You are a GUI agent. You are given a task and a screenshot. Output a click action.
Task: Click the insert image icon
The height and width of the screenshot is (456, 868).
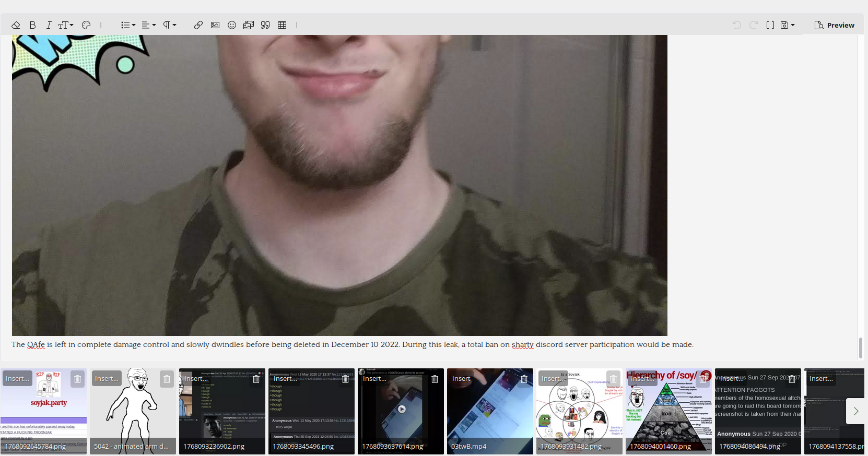[215, 25]
